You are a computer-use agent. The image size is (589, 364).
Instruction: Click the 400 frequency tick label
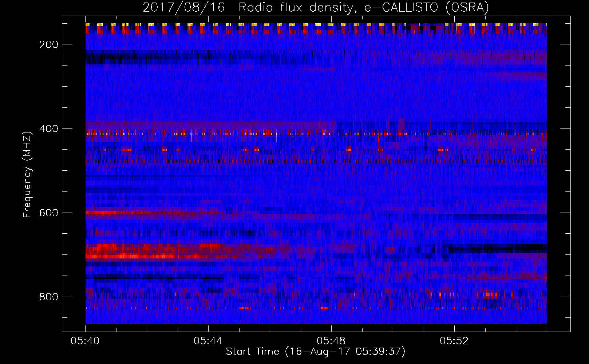[49, 129]
